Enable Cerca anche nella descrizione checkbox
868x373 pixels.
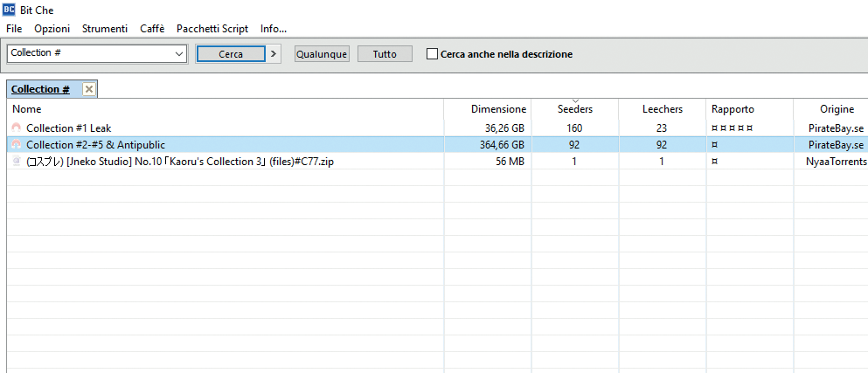click(x=432, y=54)
